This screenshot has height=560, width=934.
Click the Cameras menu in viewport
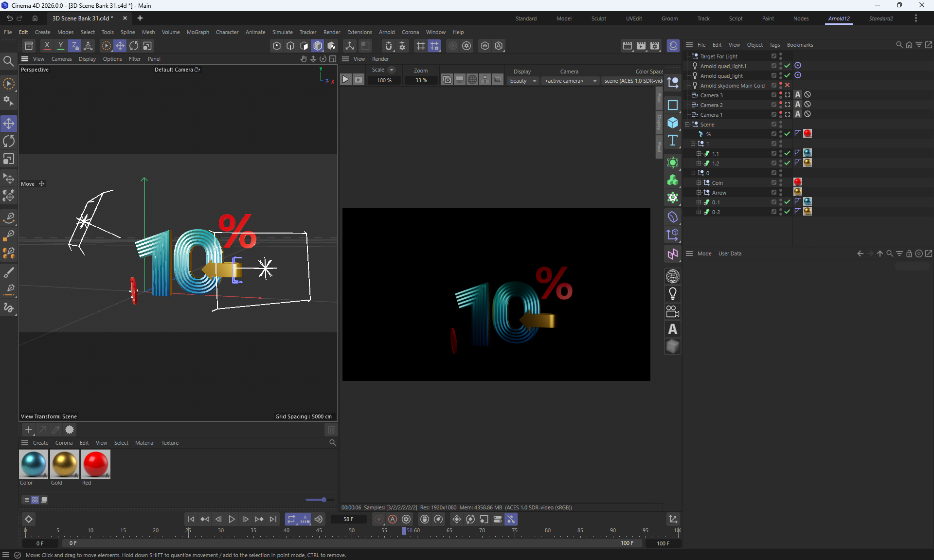[61, 59]
